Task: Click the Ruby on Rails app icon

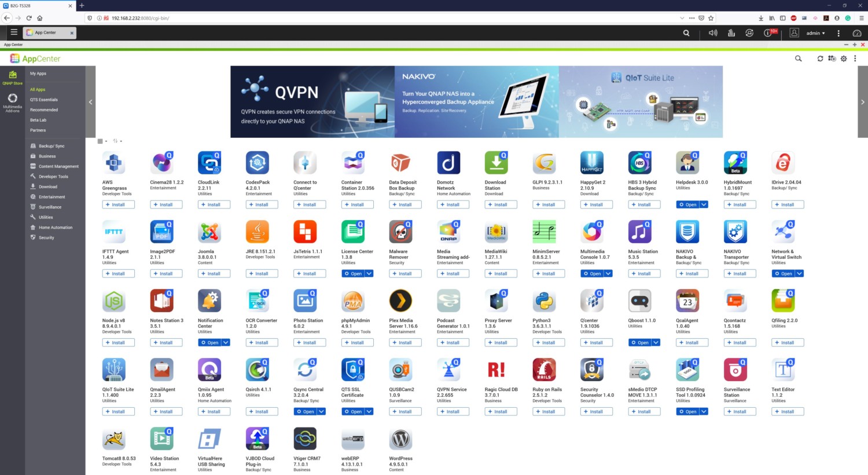Action: (x=544, y=370)
